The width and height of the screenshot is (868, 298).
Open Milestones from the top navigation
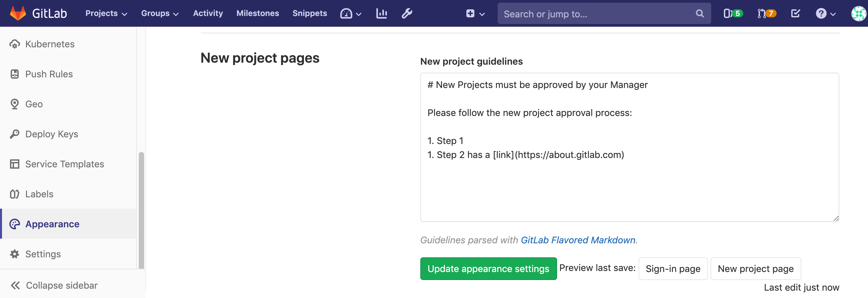click(258, 13)
